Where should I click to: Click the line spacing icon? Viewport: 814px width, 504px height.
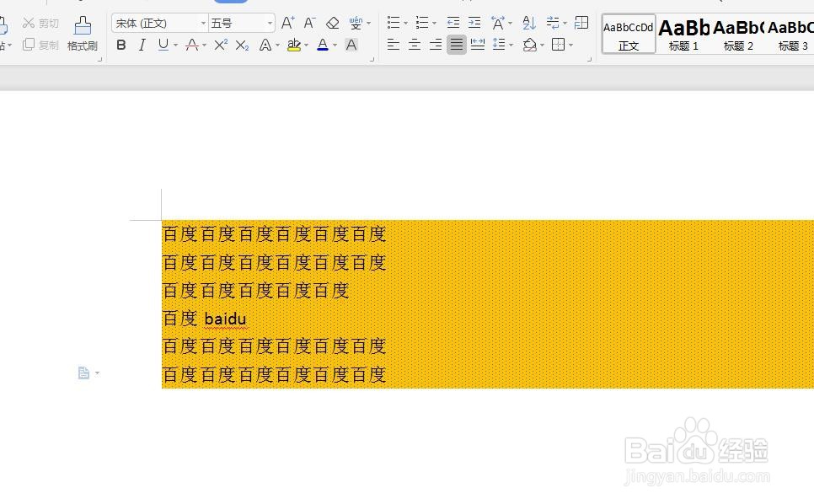pos(499,45)
